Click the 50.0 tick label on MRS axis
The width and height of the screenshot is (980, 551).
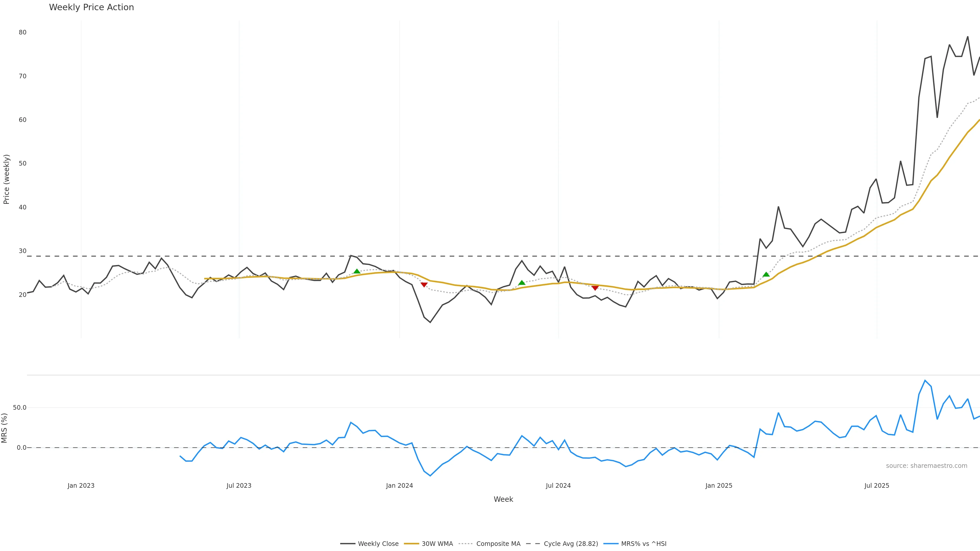[x=19, y=408]
